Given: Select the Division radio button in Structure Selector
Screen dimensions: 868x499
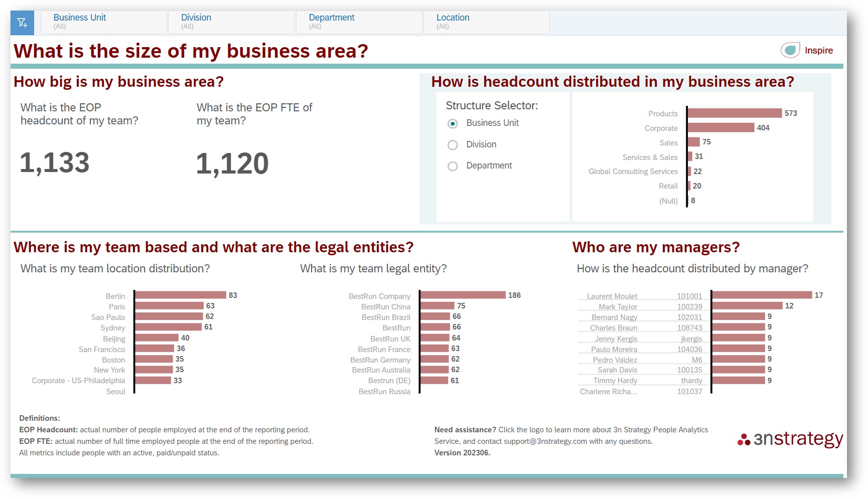Looking at the screenshot, I should (453, 144).
